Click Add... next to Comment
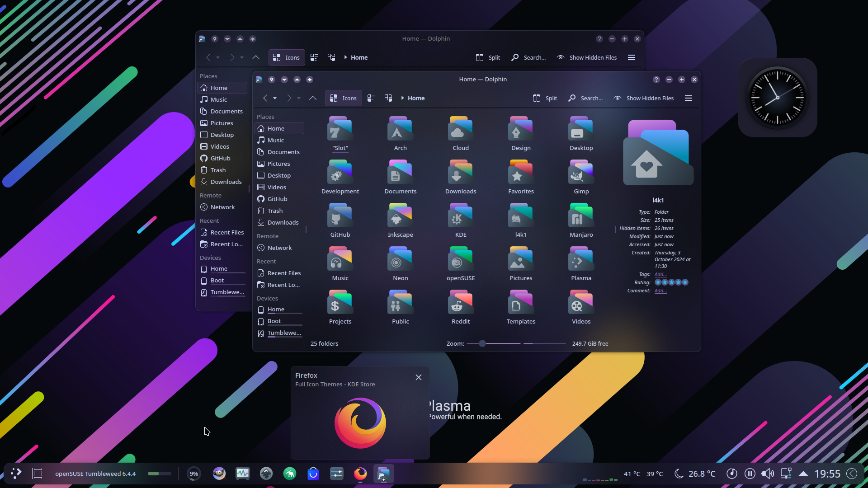 coord(660,291)
